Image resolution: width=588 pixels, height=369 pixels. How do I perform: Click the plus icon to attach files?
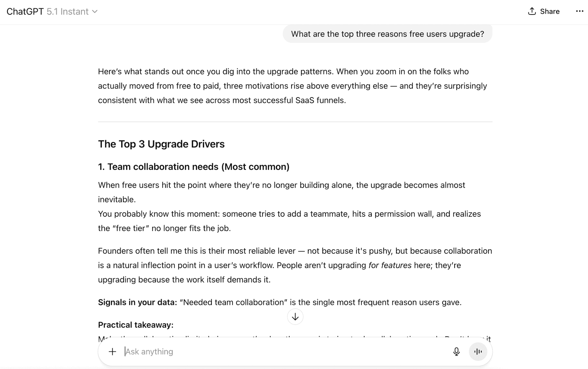[113, 351]
